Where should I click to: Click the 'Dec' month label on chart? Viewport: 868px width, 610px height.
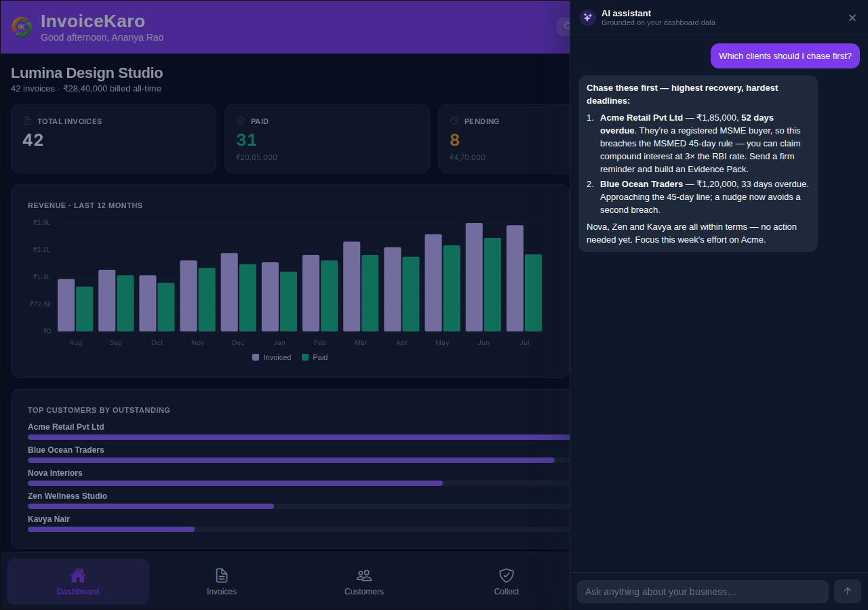[238, 343]
